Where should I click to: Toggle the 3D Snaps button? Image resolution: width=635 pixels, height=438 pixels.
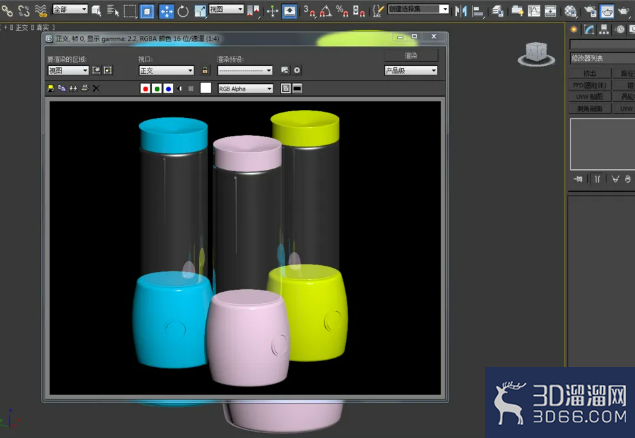point(309,11)
